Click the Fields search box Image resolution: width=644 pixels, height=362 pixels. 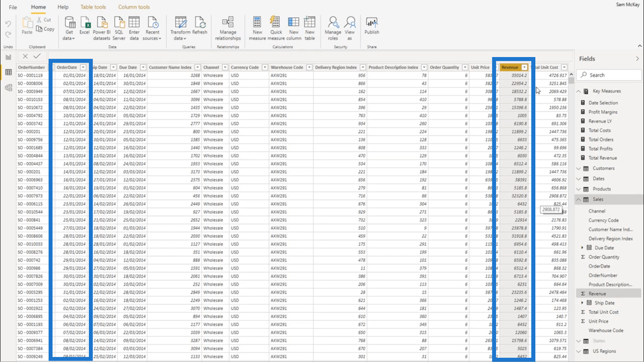[609, 75]
